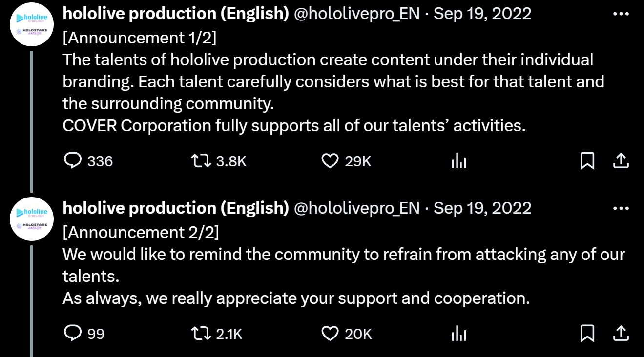Reply to the Announcement 1/2 tweet
This screenshot has width=644, height=357.
tap(73, 160)
